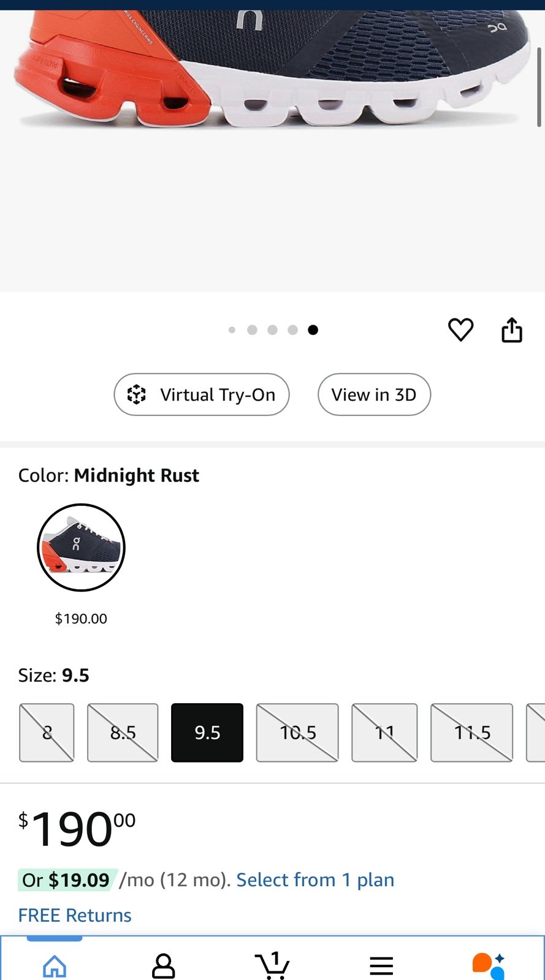The height and width of the screenshot is (980, 545).
Task: Tap the Virtual Try-On cube icon
Action: (137, 394)
